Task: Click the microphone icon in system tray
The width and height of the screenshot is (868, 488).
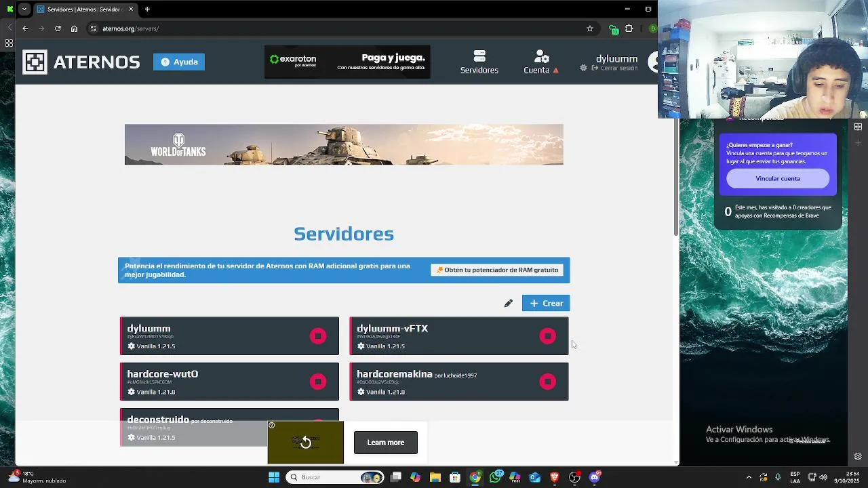Action: [x=778, y=477]
